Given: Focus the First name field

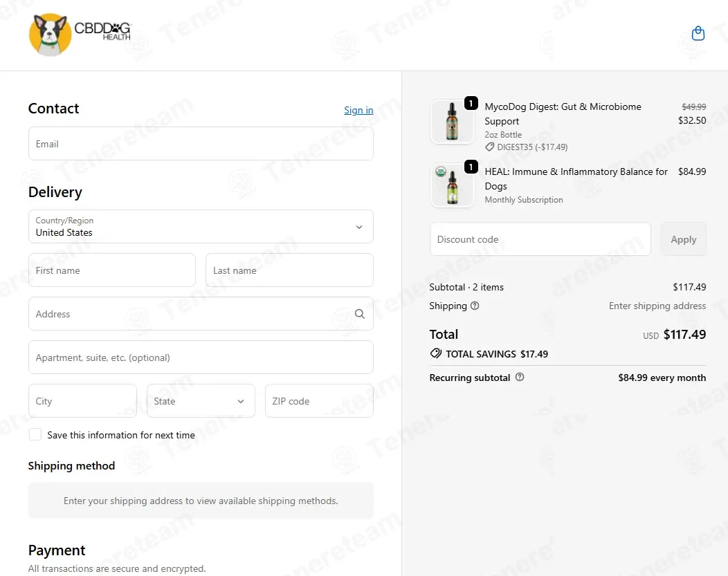Looking at the screenshot, I should (x=112, y=270).
